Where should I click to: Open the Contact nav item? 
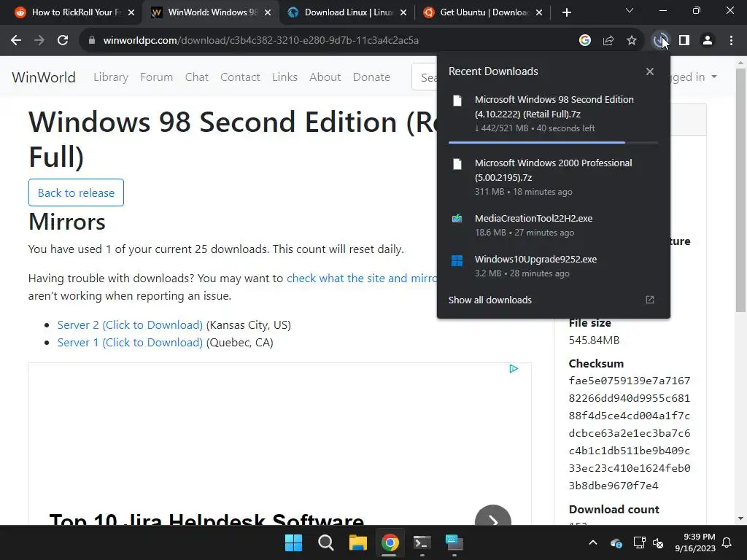(240, 77)
